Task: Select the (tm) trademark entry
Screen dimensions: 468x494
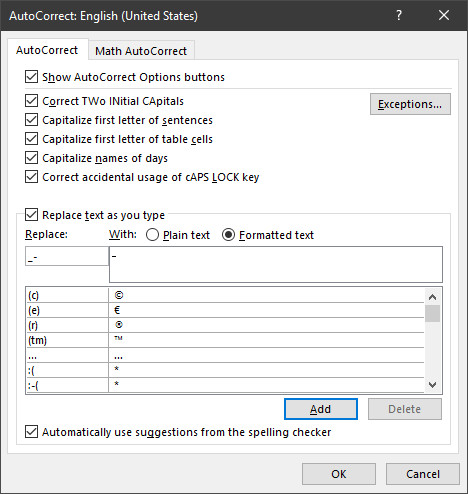Action: tap(225, 340)
